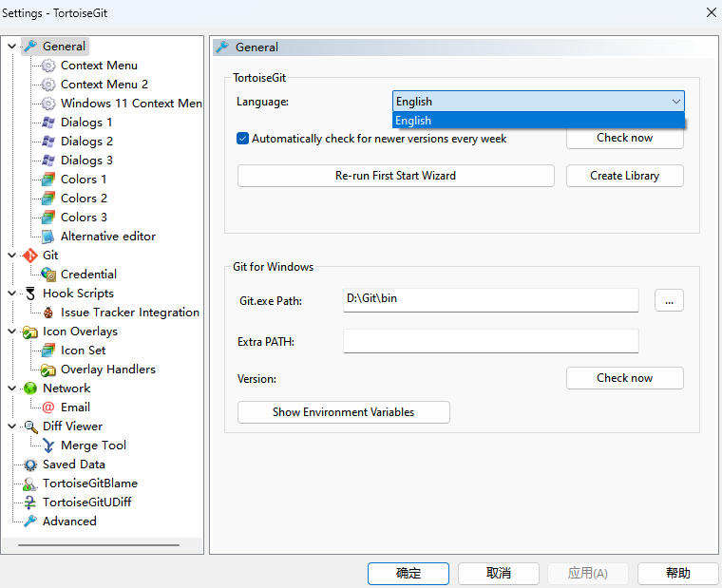This screenshot has height=588, width=722.
Task: Collapse the Diff Viewer tree node
Action: click(12, 427)
